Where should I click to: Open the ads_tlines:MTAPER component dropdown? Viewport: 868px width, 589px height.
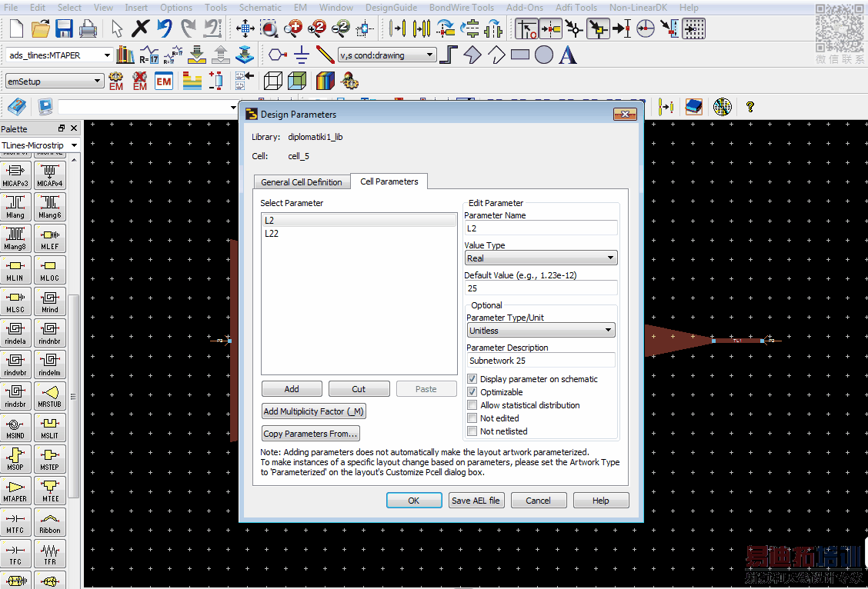pos(59,55)
